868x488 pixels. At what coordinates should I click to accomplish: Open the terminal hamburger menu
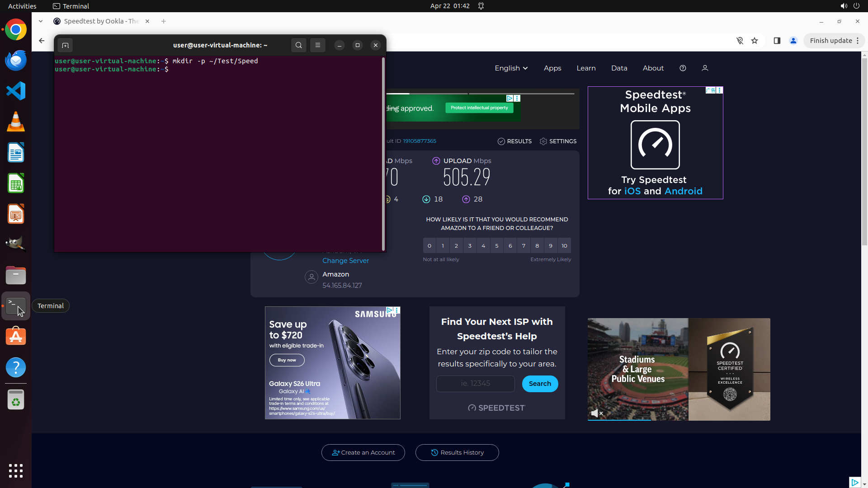pyautogui.click(x=318, y=45)
